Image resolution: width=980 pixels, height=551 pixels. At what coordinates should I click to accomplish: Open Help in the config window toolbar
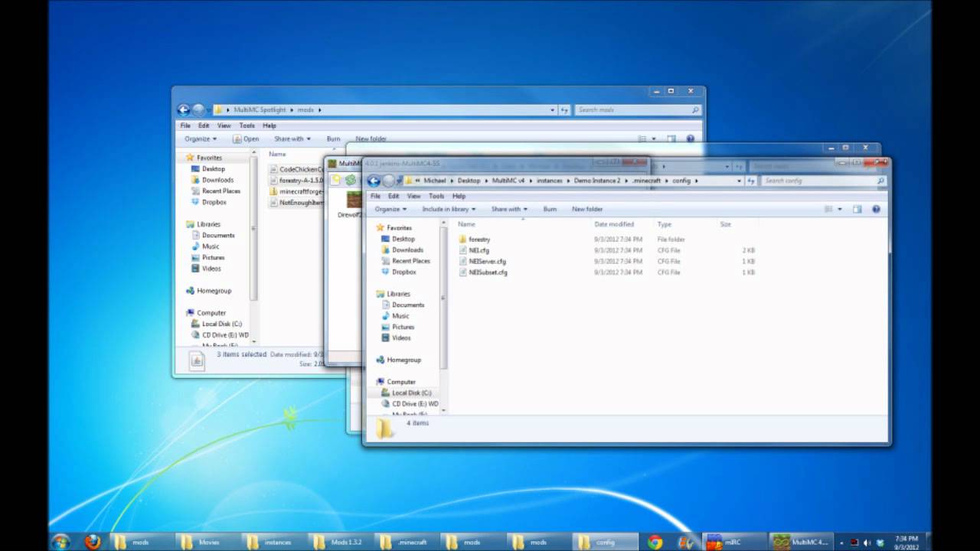(x=876, y=209)
